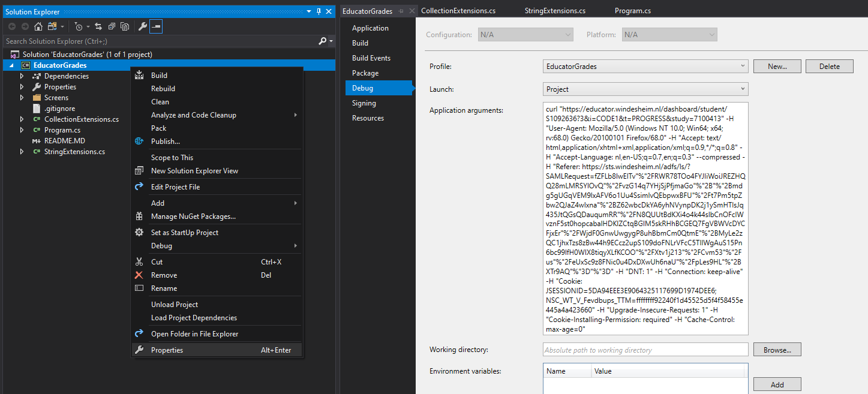Choose Properties at context menu bottom

tap(217, 350)
